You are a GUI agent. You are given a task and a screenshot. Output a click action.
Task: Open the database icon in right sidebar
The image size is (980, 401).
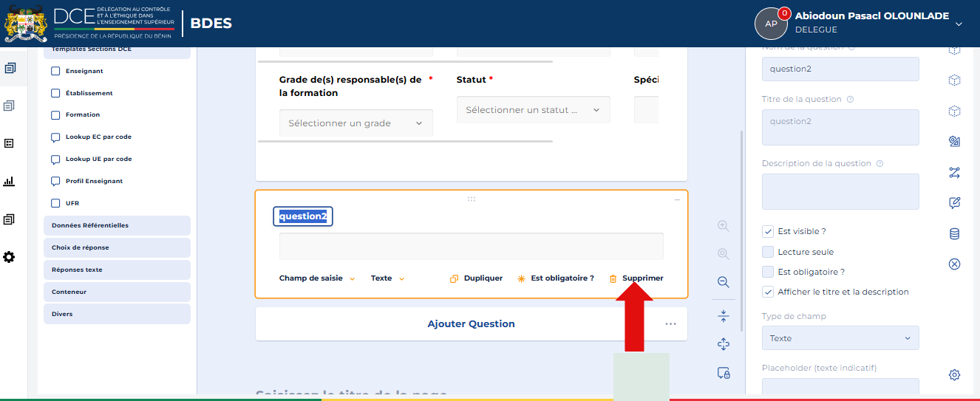pos(954,234)
